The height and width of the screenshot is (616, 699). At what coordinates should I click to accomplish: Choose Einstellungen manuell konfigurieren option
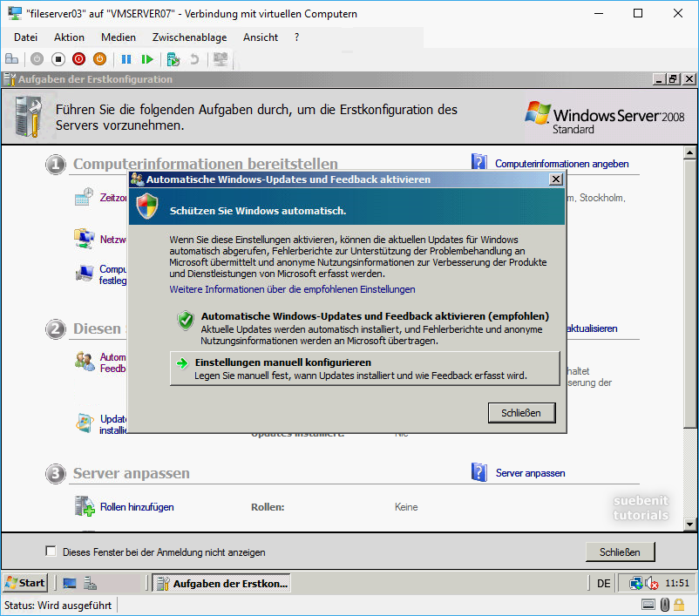pos(364,369)
